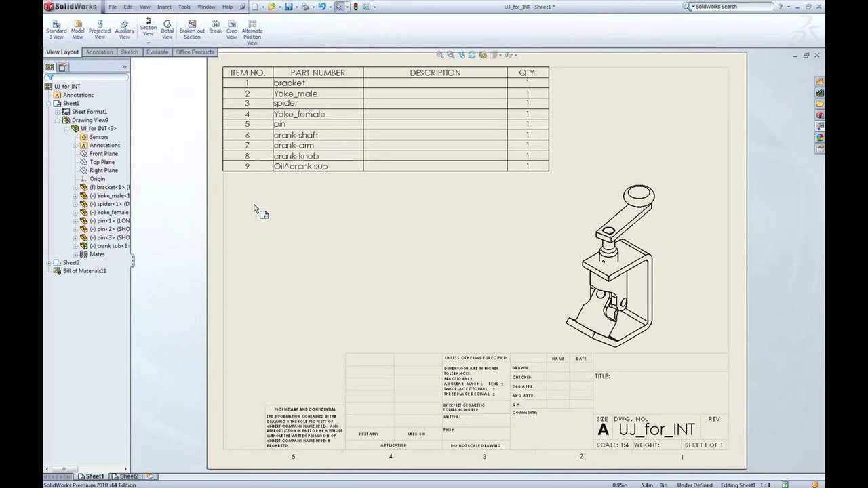868x488 pixels.
Task: Switch to the PropertyManager tab icon
Action: (x=62, y=67)
